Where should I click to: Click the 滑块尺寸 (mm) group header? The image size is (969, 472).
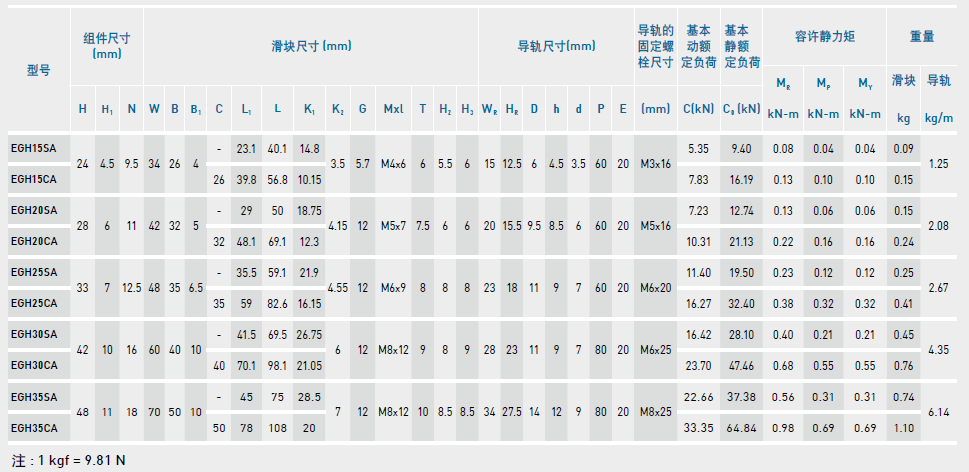point(311,46)
